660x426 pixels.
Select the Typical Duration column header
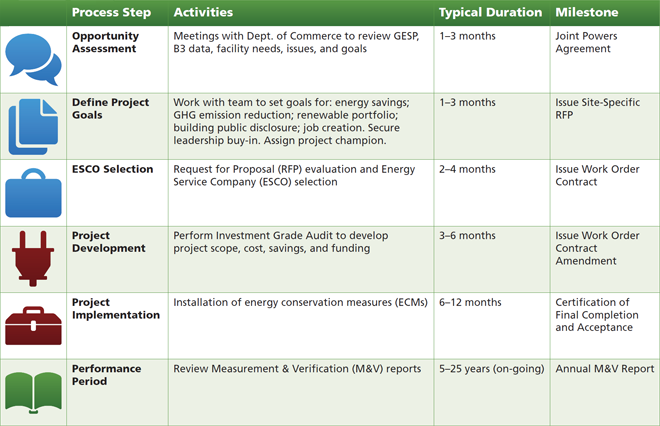point(490,12)
